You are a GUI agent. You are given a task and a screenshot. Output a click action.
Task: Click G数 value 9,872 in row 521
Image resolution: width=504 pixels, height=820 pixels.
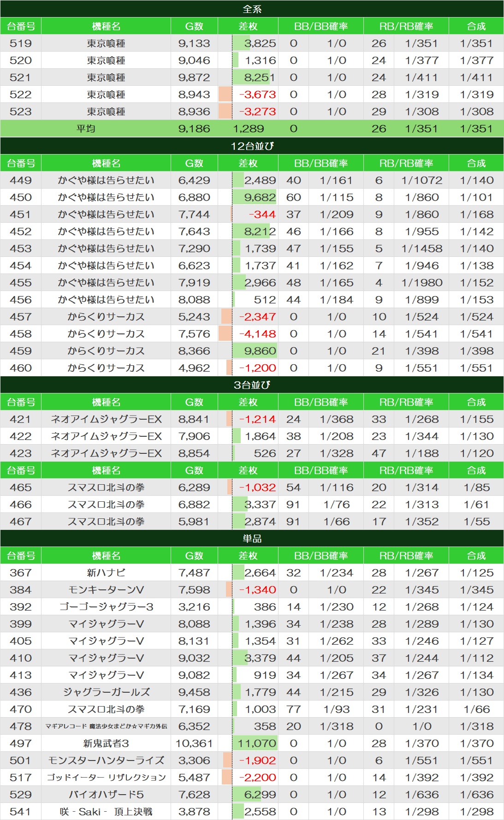point(194,77)
